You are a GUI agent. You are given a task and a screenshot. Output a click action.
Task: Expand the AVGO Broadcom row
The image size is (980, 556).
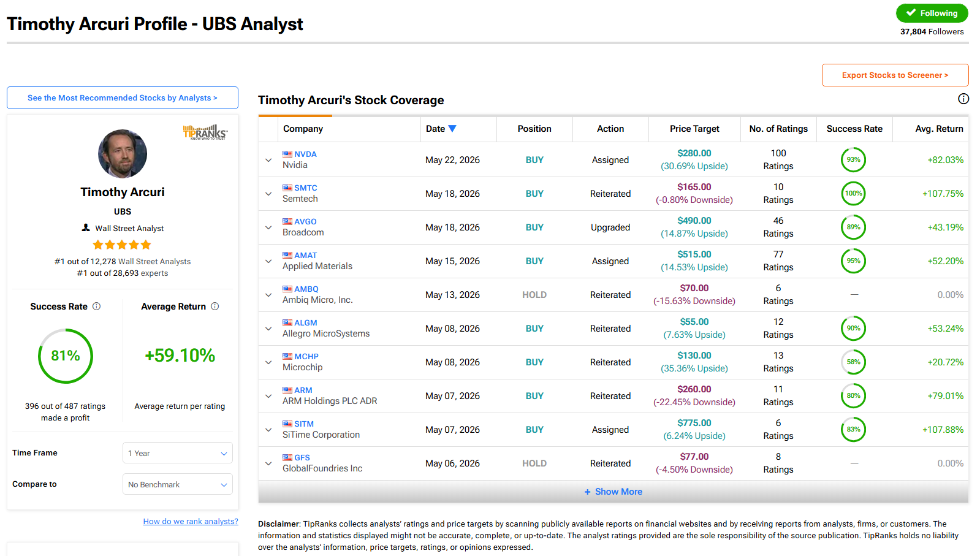(268, 227)
